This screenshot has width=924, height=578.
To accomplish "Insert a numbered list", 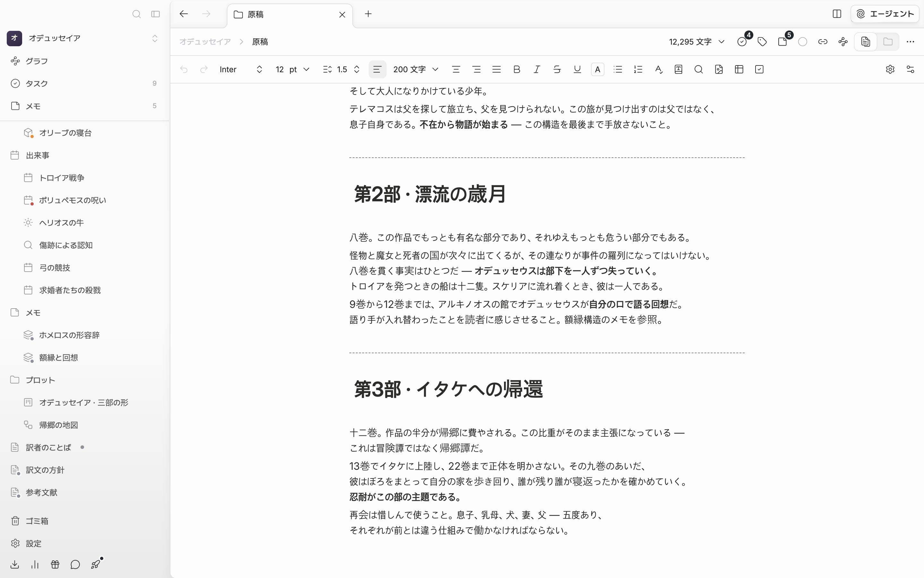I will [x=638, y=69].
